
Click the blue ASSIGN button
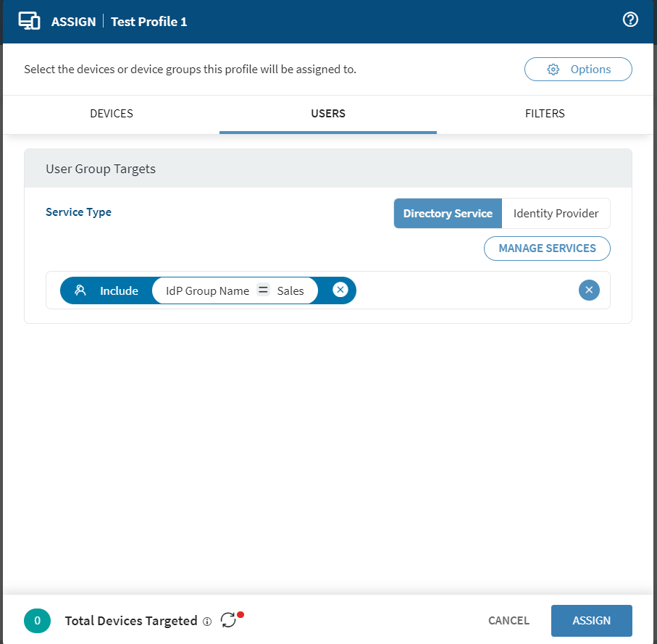point(591,621)
